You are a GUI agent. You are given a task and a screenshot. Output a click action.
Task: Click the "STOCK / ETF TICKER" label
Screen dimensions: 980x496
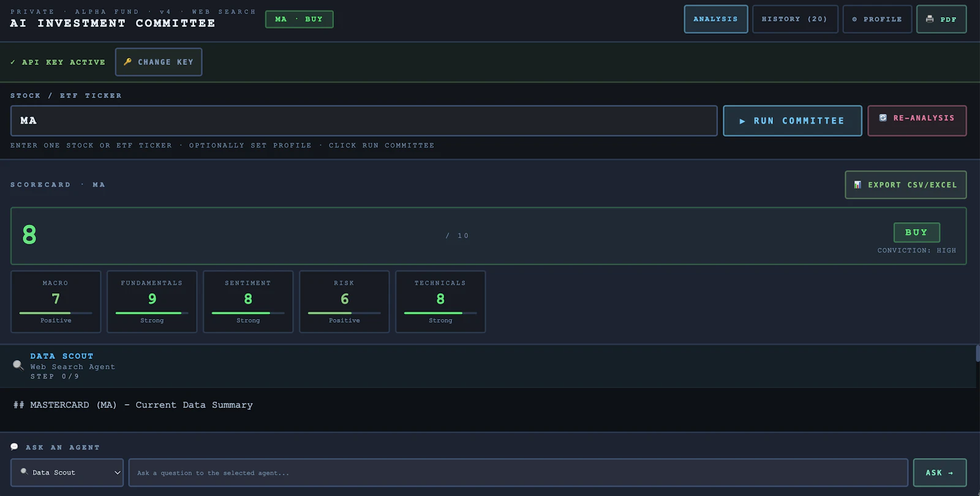(66, 96)
